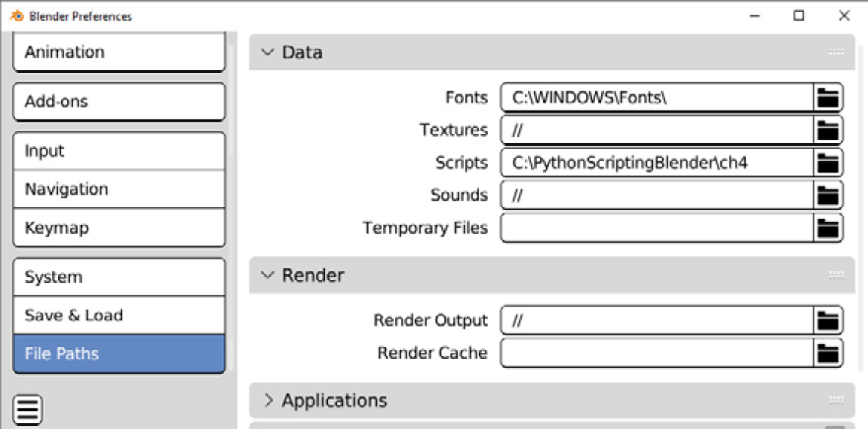This screenshot has height=429, width=868.
Task: Grab the Data panel drag handle
Action: coord(836,52)
